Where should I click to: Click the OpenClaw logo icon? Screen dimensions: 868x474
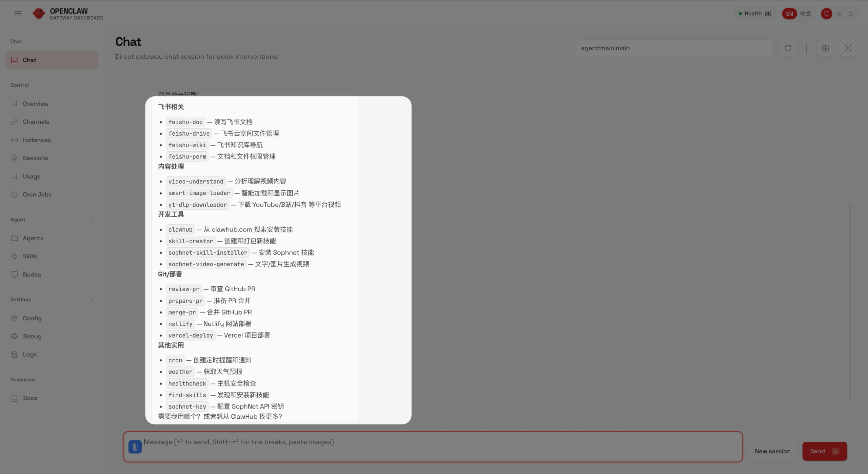coord(39,14)
